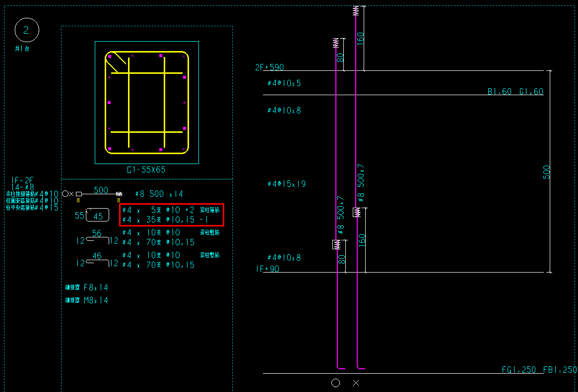The image size is (578, 392).
Task: Select the 1F~2F floor range text
Action: pos(22,180)
